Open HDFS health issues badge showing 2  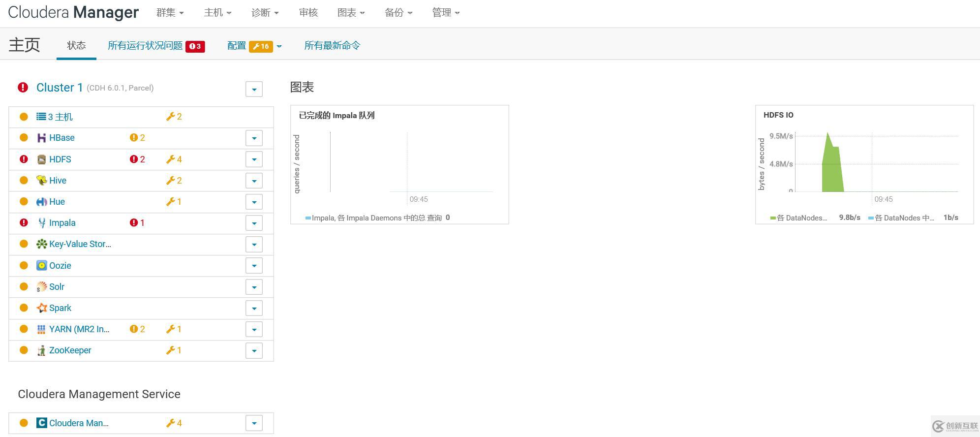[x=137, y=159]
